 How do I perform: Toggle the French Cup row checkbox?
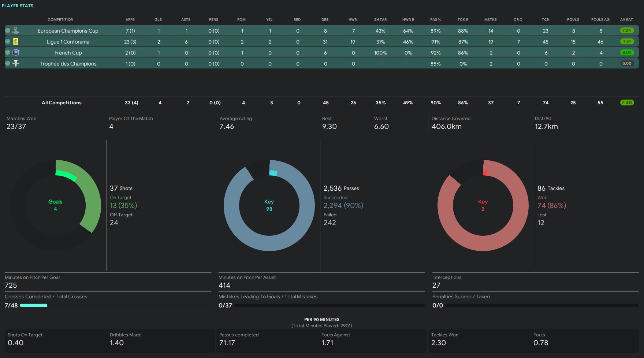tap(8, 53)
